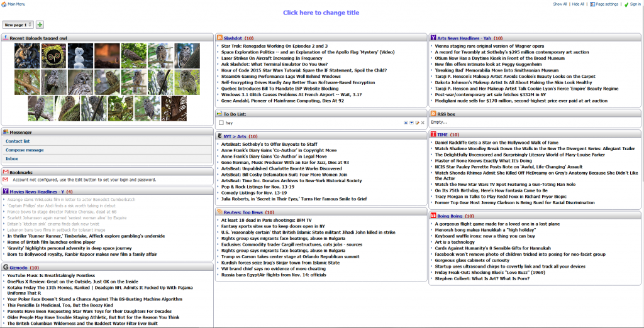This screenshot has width=644, height=328.
Task: Open the New page 1 tab dropdown arrows
Action: click(30, 25)
